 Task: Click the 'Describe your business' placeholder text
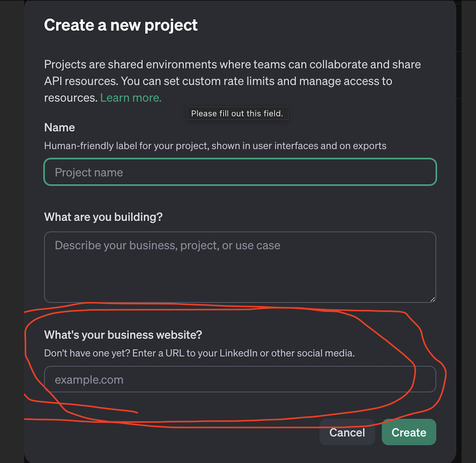click(167, 245)
